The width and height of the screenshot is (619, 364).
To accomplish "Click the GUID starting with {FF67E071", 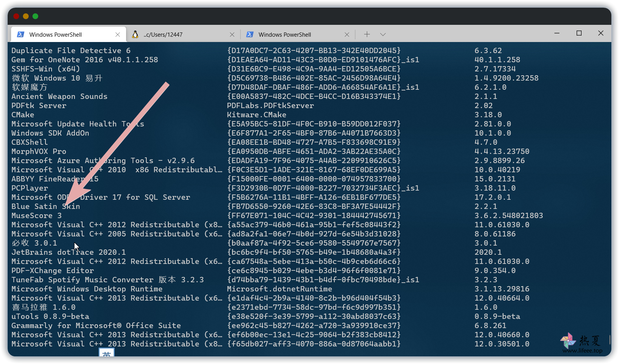I will 314,215.
